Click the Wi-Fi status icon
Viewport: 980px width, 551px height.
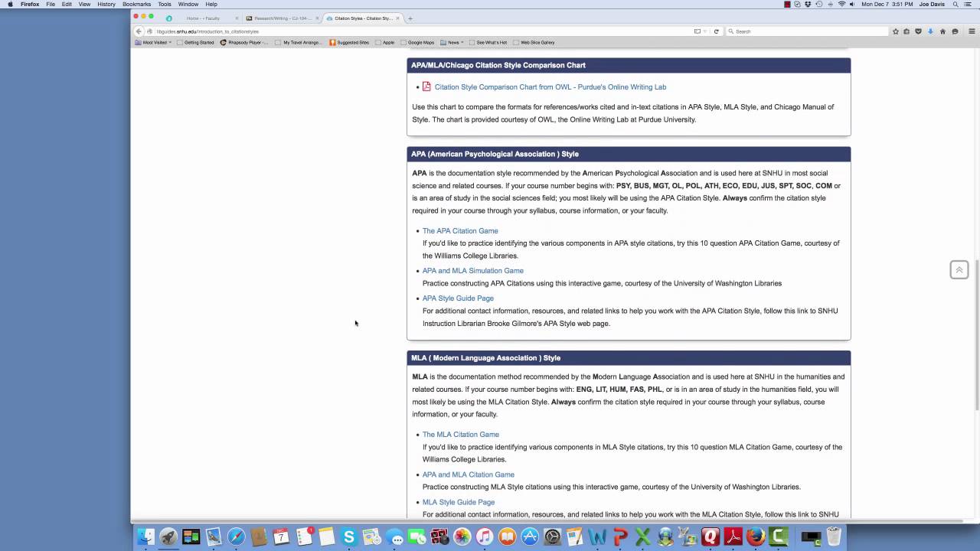pyautogui.click(x=841, y=5)
